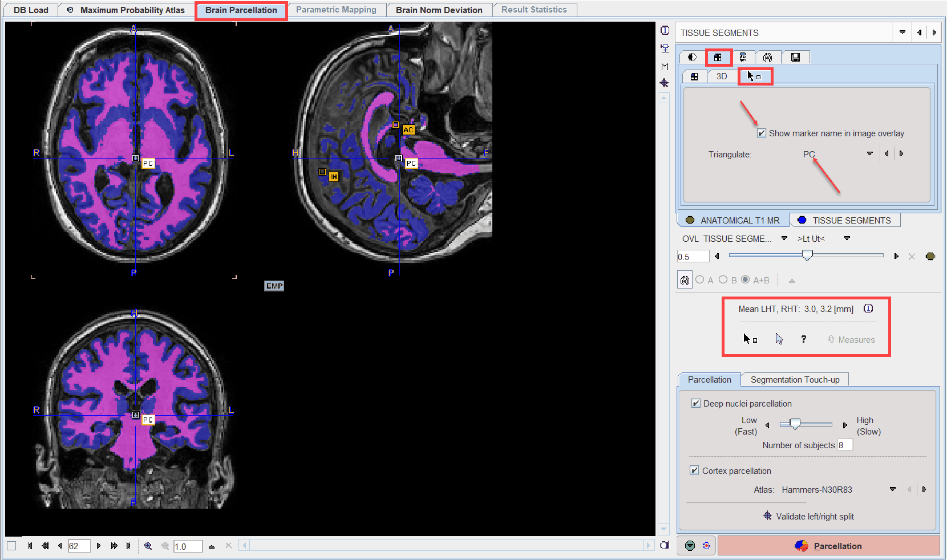Open the layout grid tab icon
This screenshot has width=947, height=560.
coord(718,57)
